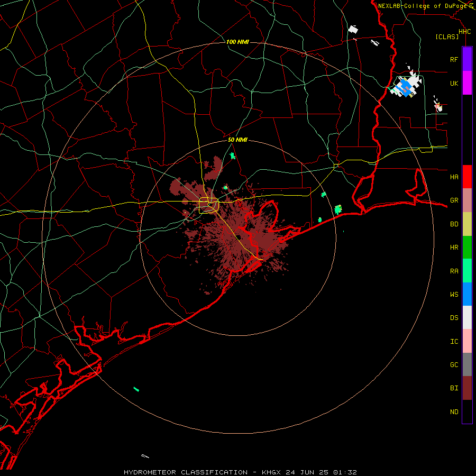Click the red HA legend color swatch

pos(467,177)
